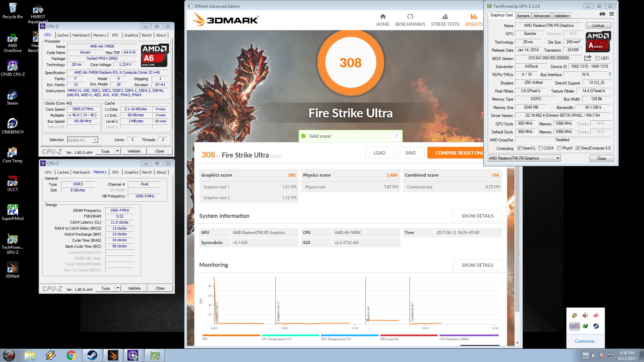The image size is (644, 362).
Task: Open the Steam desktop shortcut
Action: pyautogui.click(x=13, y=97)
